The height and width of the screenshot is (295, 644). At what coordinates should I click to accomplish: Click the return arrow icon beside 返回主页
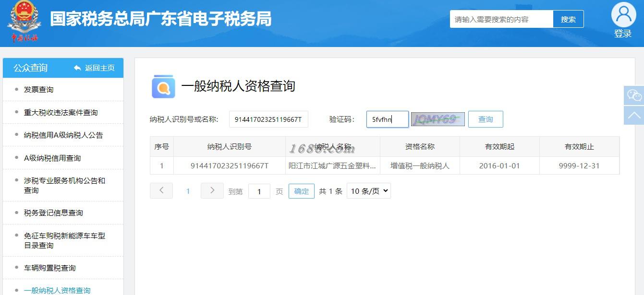coord(77,68)
